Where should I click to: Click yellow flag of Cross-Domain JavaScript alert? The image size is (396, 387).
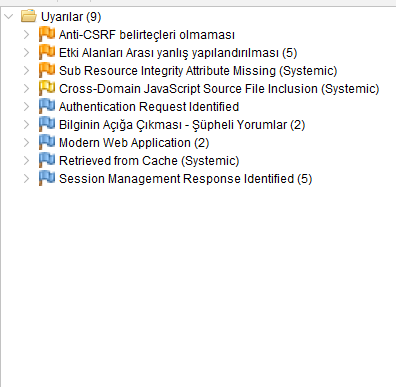click(47, 88)
